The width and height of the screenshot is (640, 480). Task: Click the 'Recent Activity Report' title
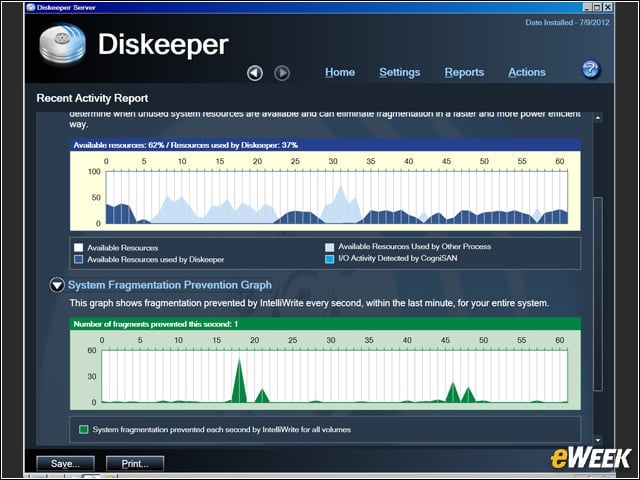(92, 98)
